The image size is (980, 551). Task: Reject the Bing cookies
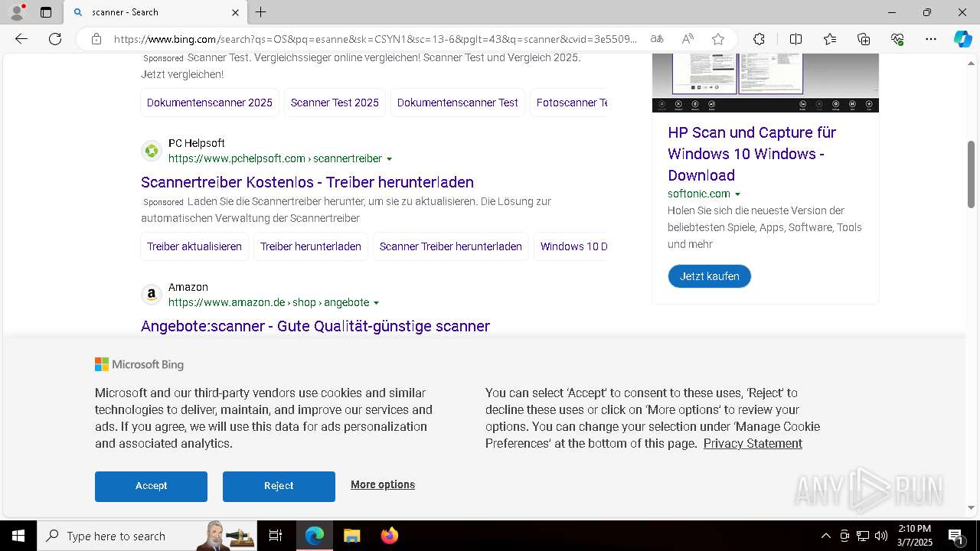click(279, 486)
